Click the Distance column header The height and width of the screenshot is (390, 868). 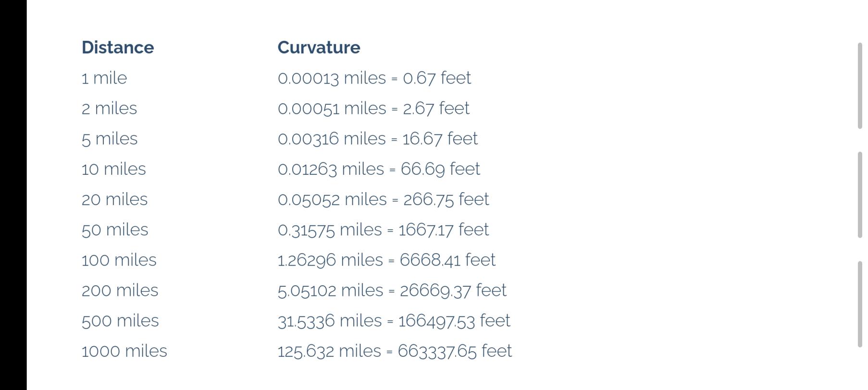tap(118, 48)
